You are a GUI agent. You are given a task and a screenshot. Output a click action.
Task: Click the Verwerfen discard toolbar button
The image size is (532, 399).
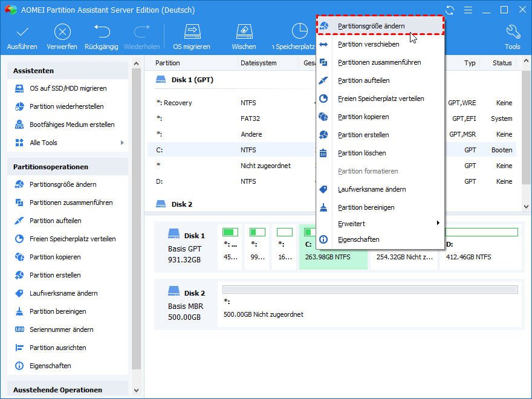pos(62,37)
